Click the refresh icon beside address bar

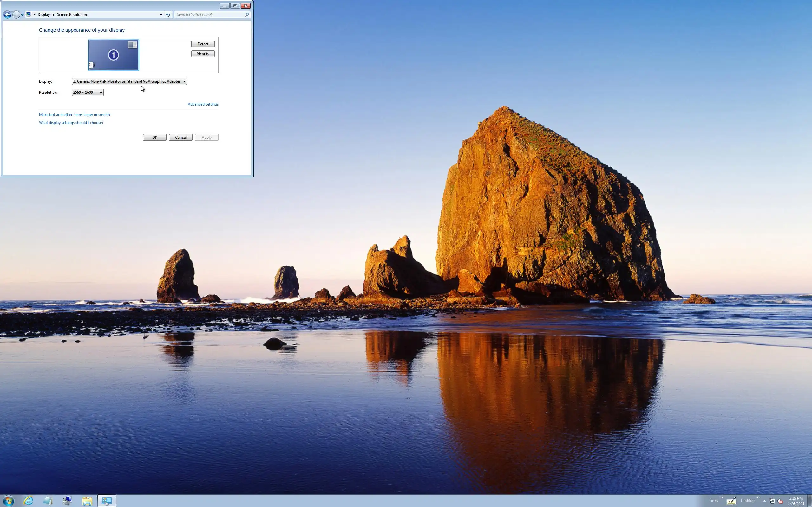coord(168,15)
